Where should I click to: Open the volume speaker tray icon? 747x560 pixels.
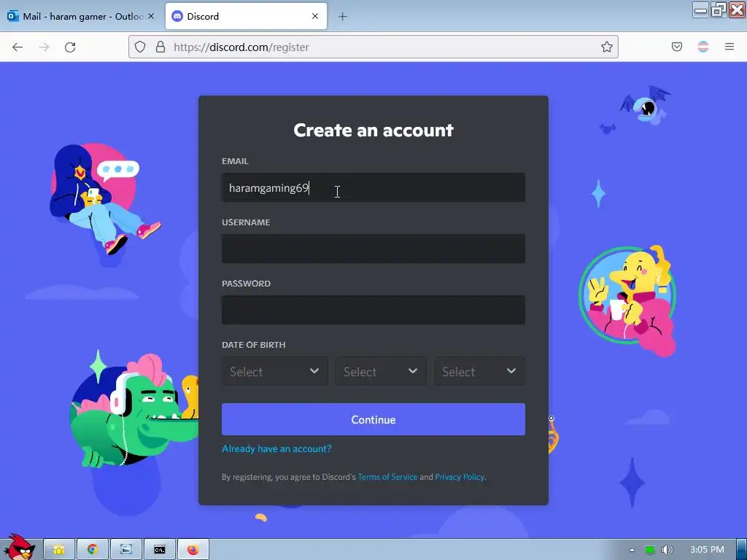[x=667, y=550]
